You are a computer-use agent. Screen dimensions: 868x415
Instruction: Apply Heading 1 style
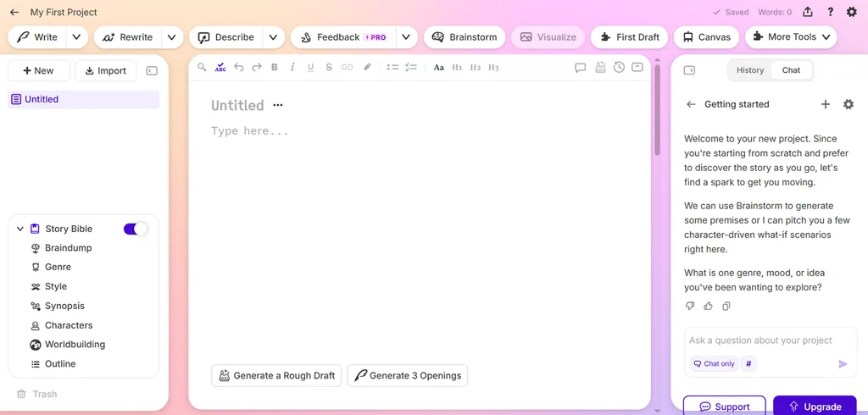click(x=457, y=68)
